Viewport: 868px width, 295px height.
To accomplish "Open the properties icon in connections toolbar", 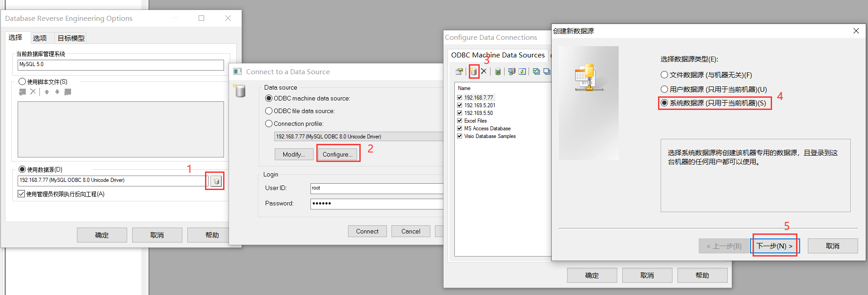I will 459,71.
